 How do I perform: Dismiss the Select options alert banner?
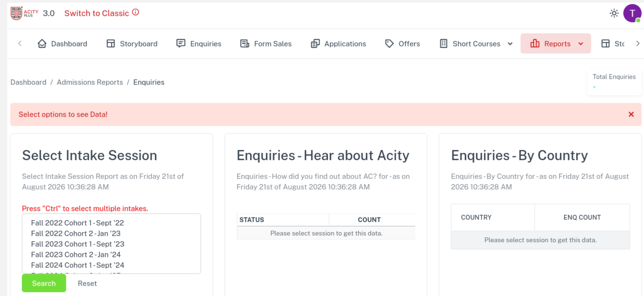(631, 114)
